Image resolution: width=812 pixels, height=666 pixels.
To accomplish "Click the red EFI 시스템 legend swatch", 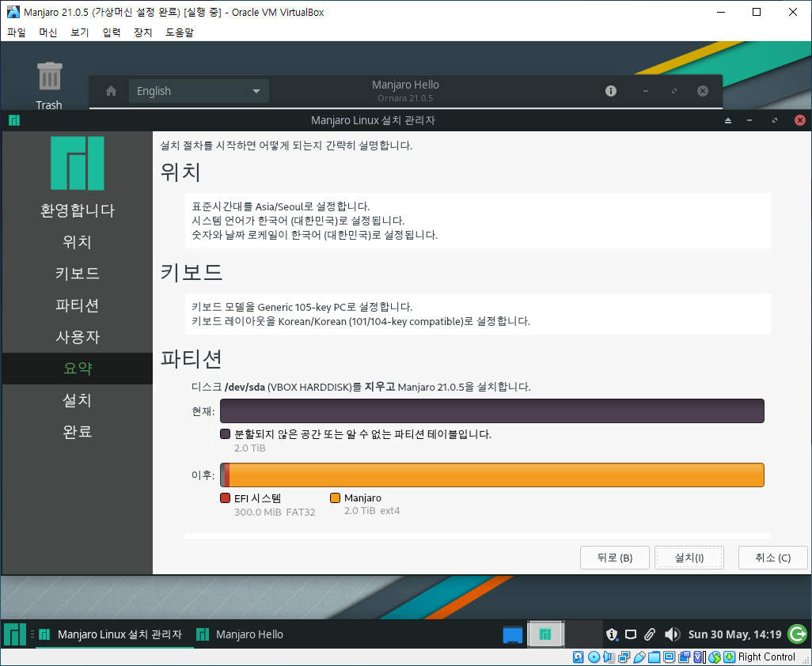I will (225, 498).
